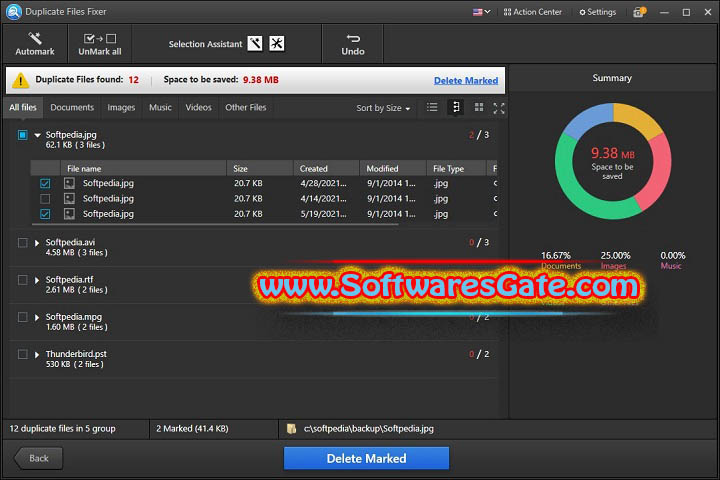
Task: Check the second Softpedia.jpg file checkbox
Action: (x=45, y=198)
